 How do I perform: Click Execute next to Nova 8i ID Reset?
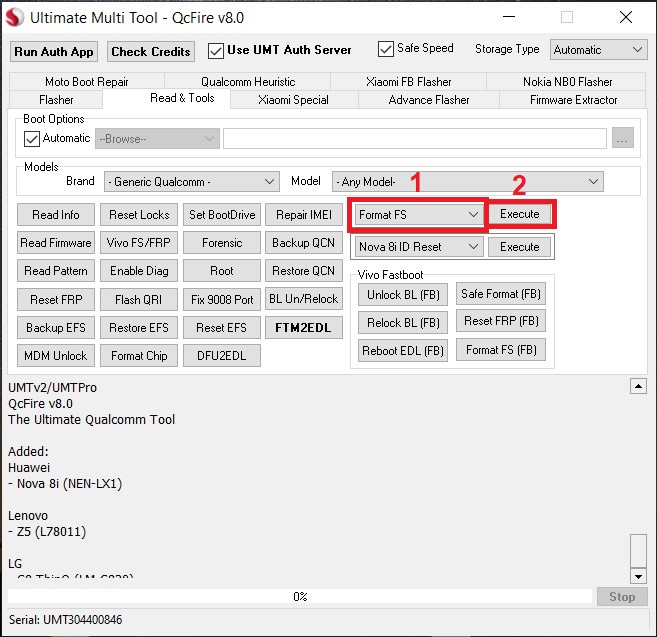point(520,247)
